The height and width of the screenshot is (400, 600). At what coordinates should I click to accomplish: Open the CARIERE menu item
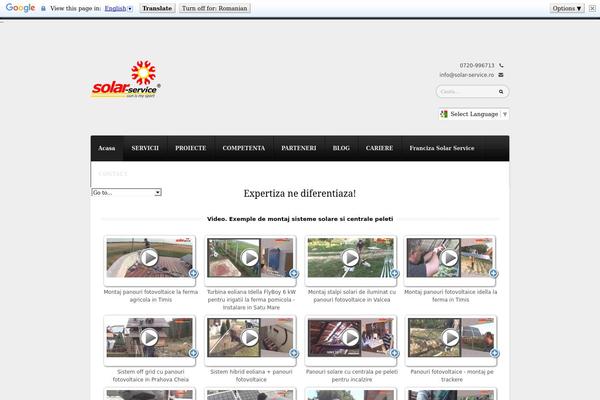tap(379, 148)
